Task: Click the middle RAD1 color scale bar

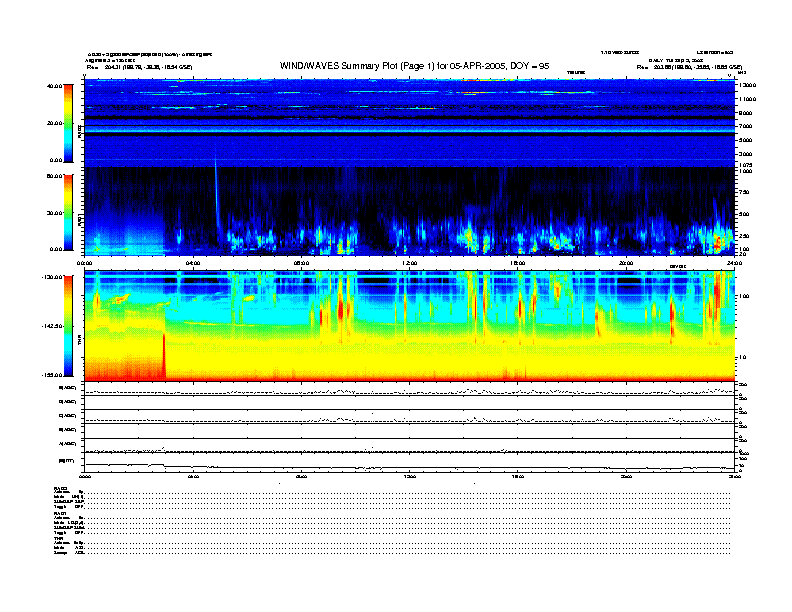Action: tap(68, 212)
